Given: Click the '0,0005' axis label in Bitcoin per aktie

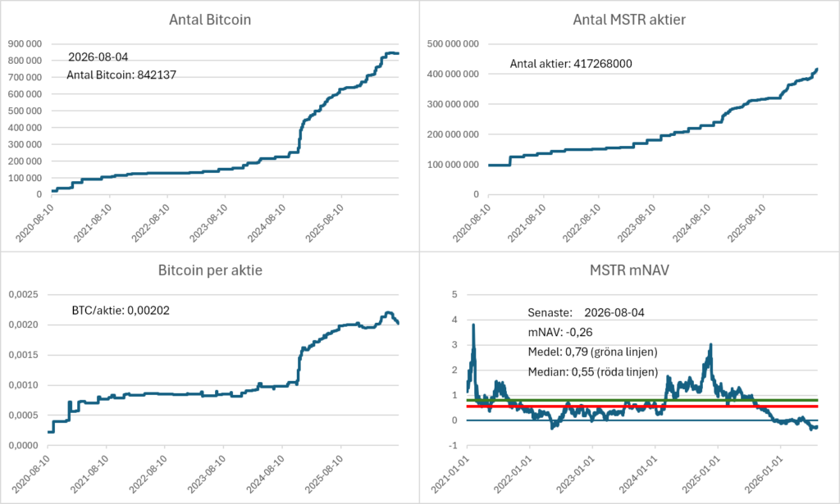Looking at the screenshot, I should pyautogui.click(x=23, y=415).
